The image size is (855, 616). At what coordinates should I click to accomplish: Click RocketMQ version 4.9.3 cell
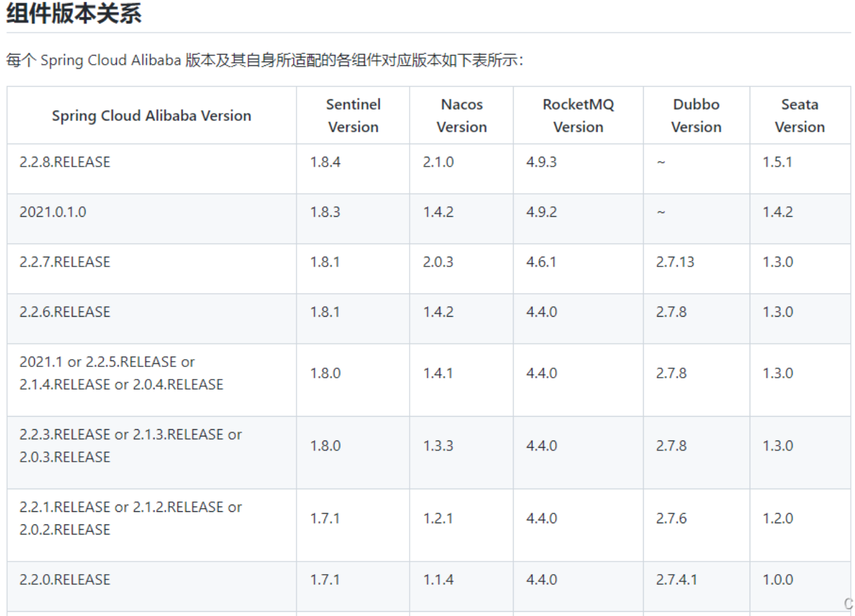pyautogui.click(x=541, y=162)
